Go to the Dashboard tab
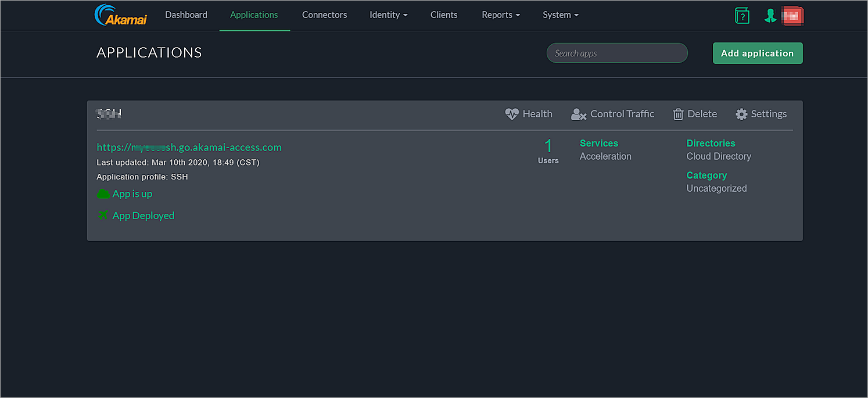This screenshot has height=398, width=868. tap(186, 15)
